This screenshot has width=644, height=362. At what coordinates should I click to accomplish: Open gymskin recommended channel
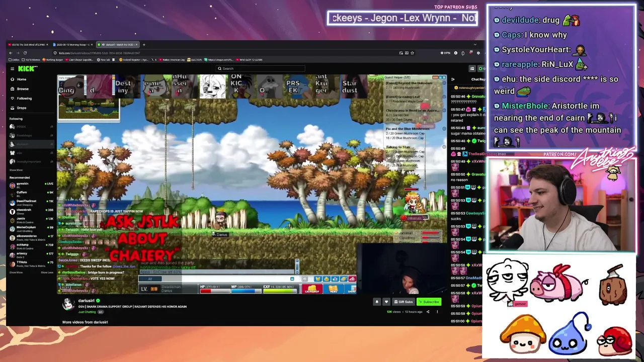point(31,185)
